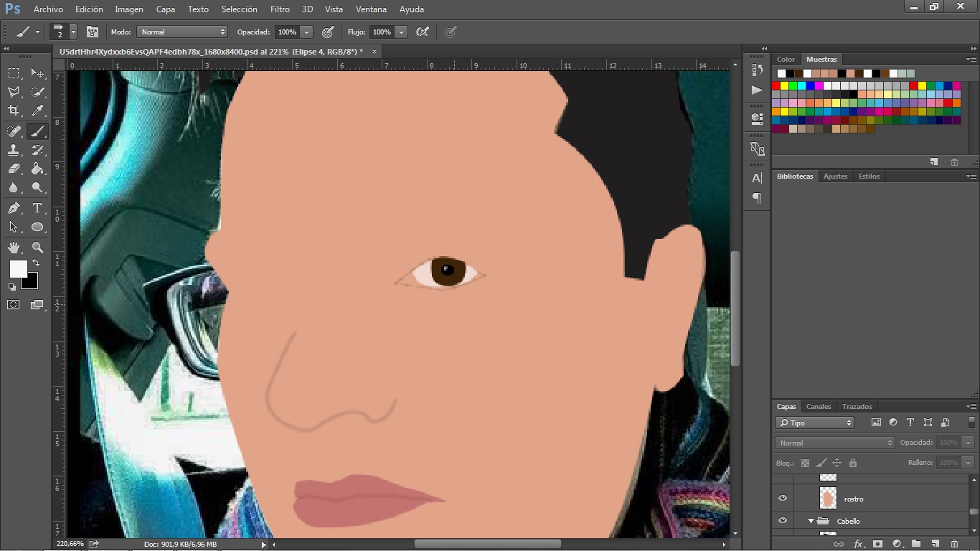Click the background color swatch in toolbox

32,283
